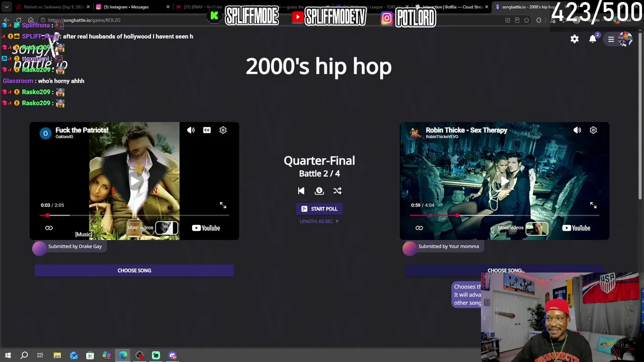This screenshot has height=362, width=644.
Task: Open Microsoft Edge from the taskbar
Action: coord(123,356)
